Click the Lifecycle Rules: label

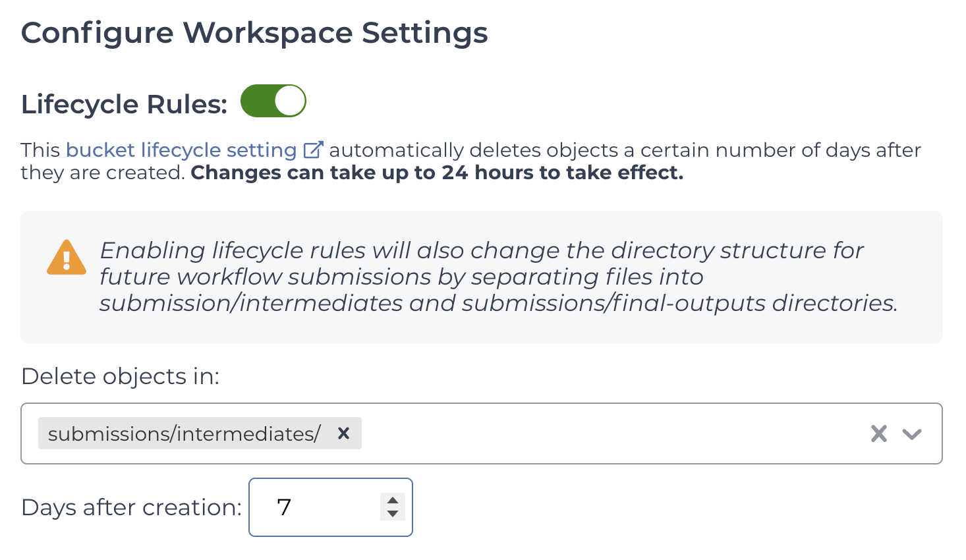click(x=125, y=104)
